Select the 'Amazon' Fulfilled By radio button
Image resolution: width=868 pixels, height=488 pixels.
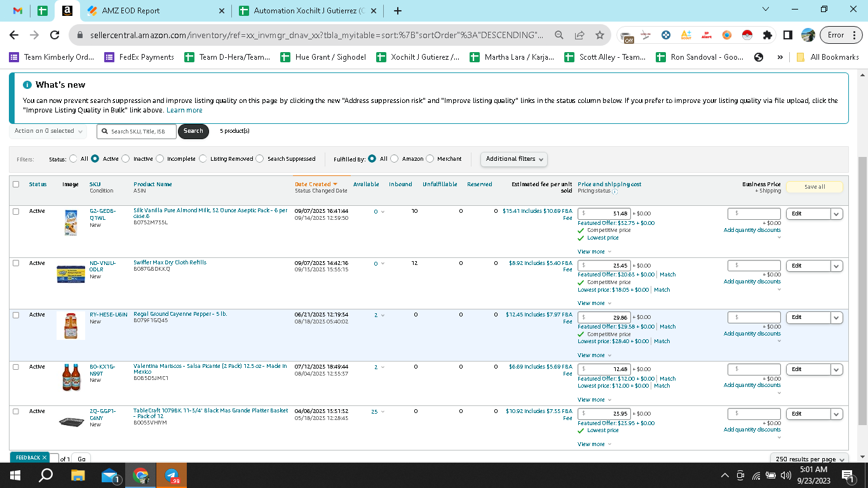coord(395,159)
